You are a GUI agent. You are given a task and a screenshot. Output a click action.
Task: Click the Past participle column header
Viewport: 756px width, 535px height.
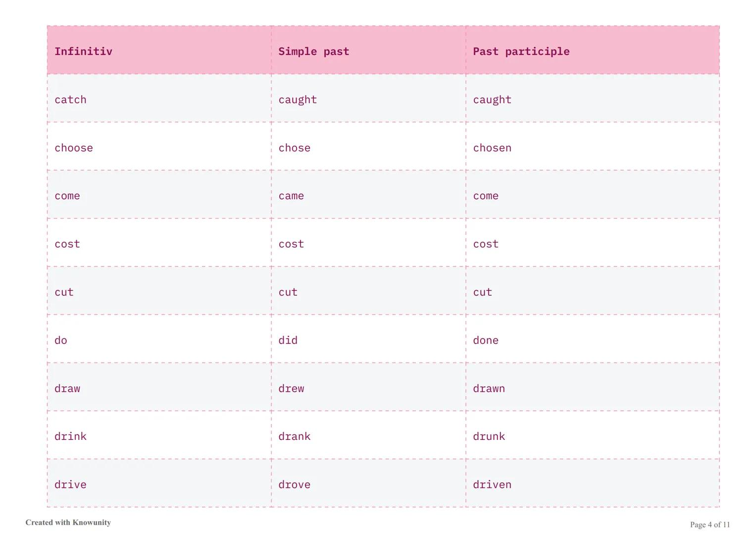click(x=521, y=52)
